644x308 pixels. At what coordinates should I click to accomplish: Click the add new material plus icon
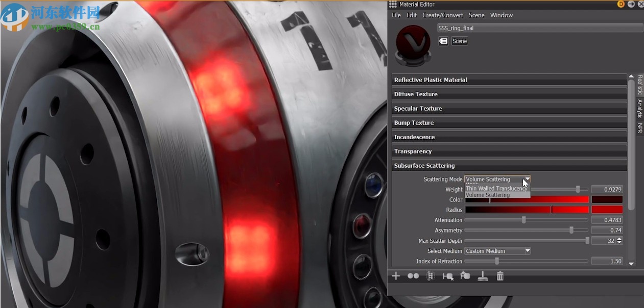396,276
